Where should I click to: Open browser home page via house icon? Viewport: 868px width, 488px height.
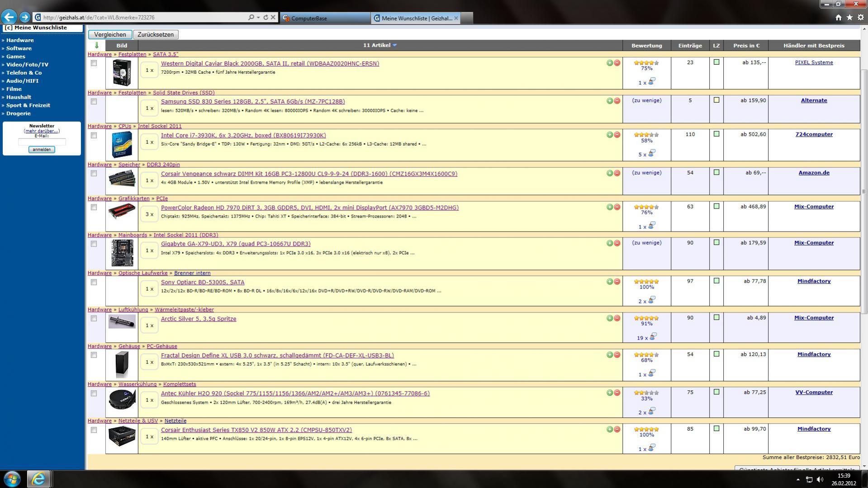838,17
